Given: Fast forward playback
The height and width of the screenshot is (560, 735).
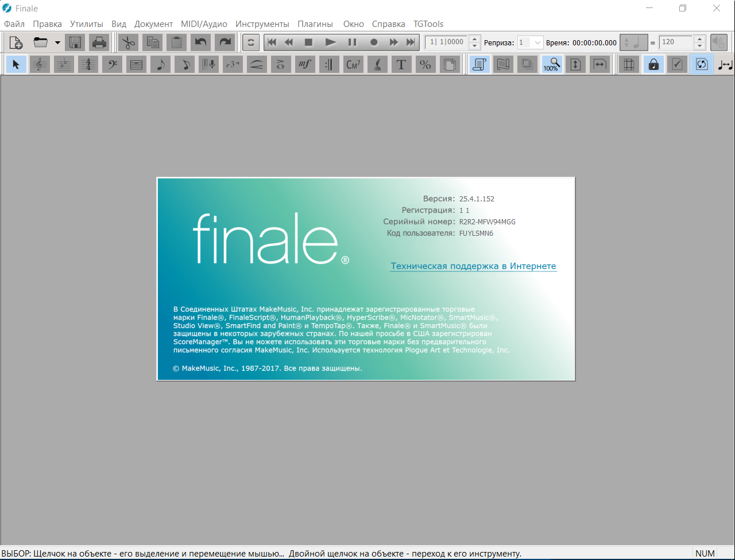Looking at the screenshot, I should pyautogui.click(x=393, y=42).
